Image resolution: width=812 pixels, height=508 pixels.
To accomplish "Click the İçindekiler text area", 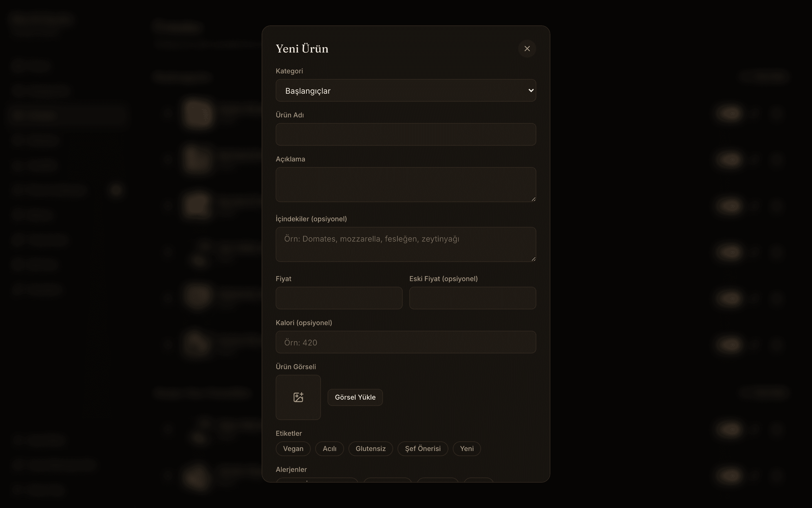I will tap(406, 244).
